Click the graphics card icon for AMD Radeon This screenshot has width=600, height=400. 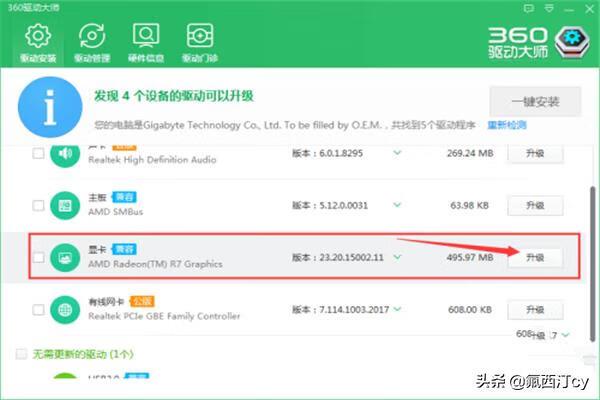pos(65,258)
